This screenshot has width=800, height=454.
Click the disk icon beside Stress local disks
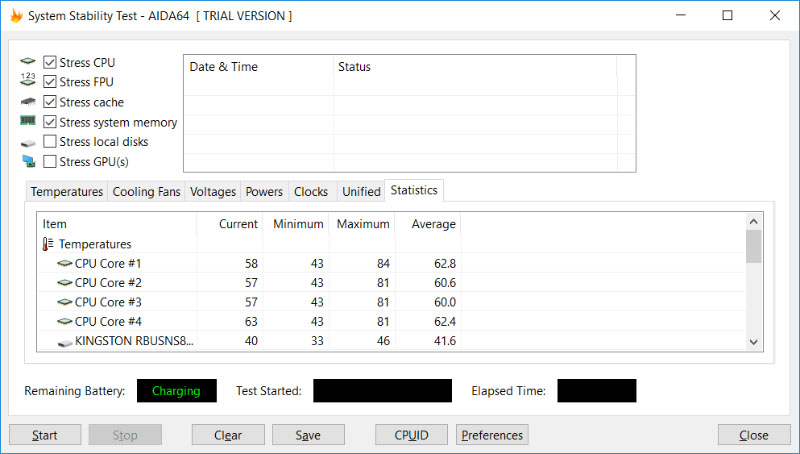point(27,142)
